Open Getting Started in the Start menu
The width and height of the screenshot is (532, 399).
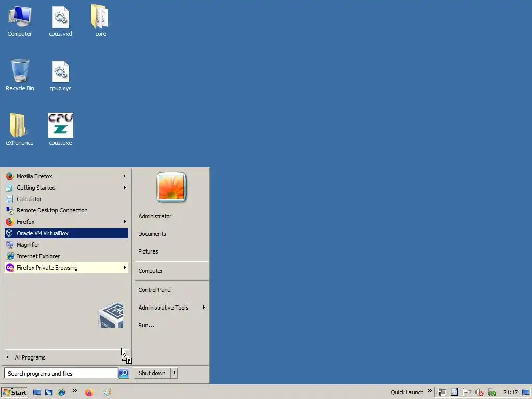tap(66, 188)
